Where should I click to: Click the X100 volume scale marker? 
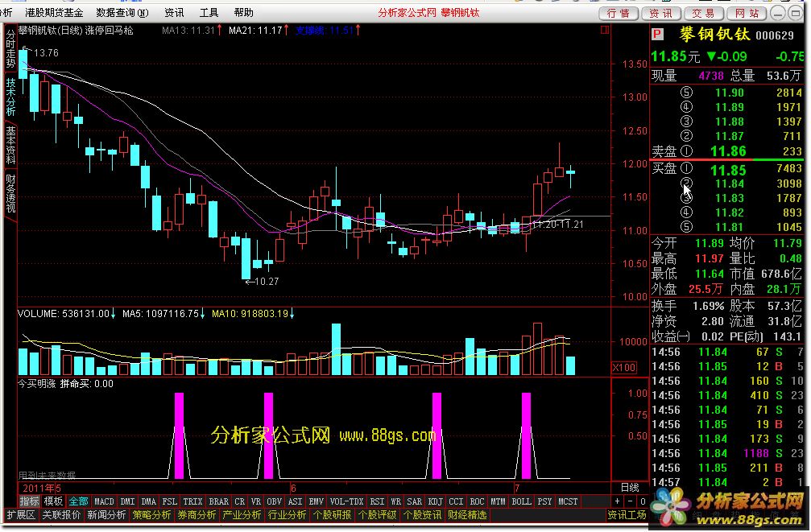[x=624, y=368]
